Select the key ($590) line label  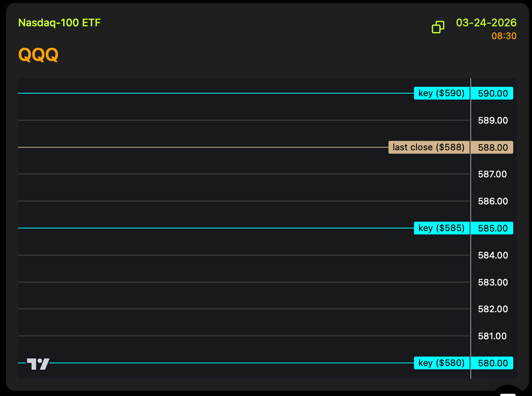[441, 93]
